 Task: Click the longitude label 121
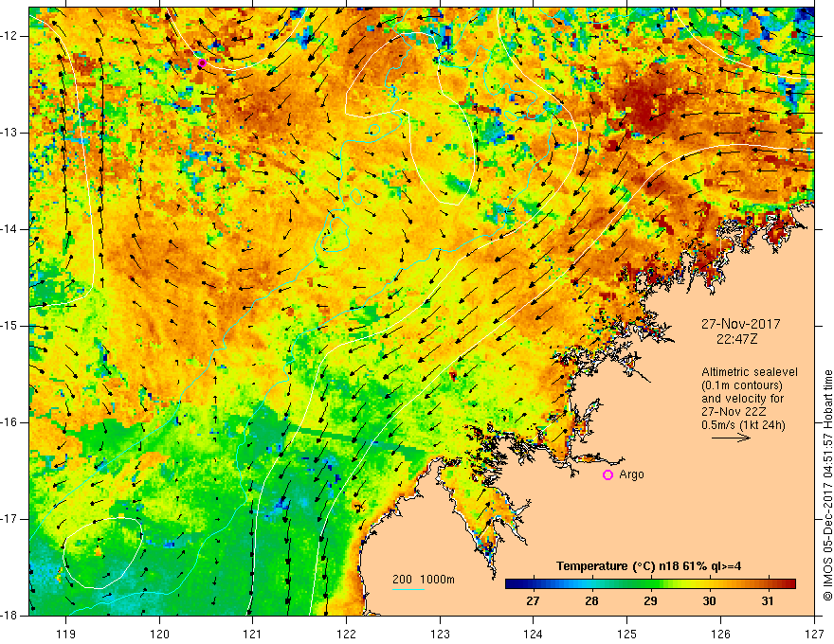point(253,634)
